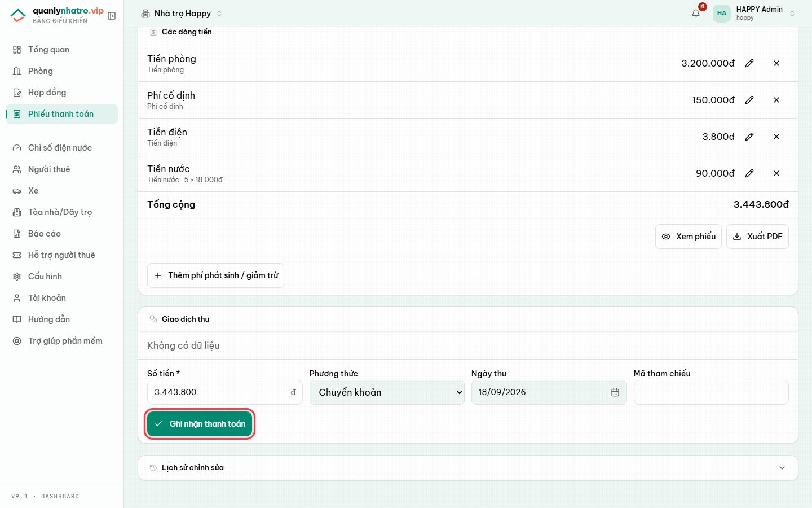Open the calendar picker for Ngày thu
Screen dimensions: 812x508
click(x=615, y=392)
